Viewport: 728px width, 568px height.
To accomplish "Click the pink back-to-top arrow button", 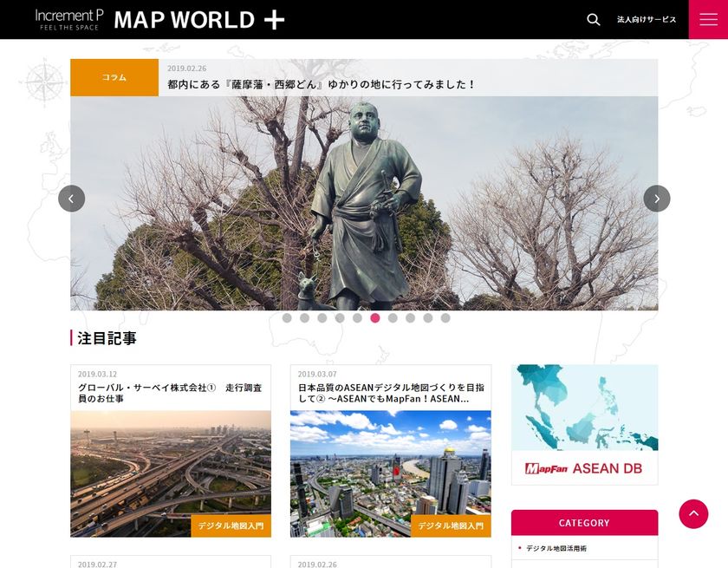I will [x=693, y=513].
